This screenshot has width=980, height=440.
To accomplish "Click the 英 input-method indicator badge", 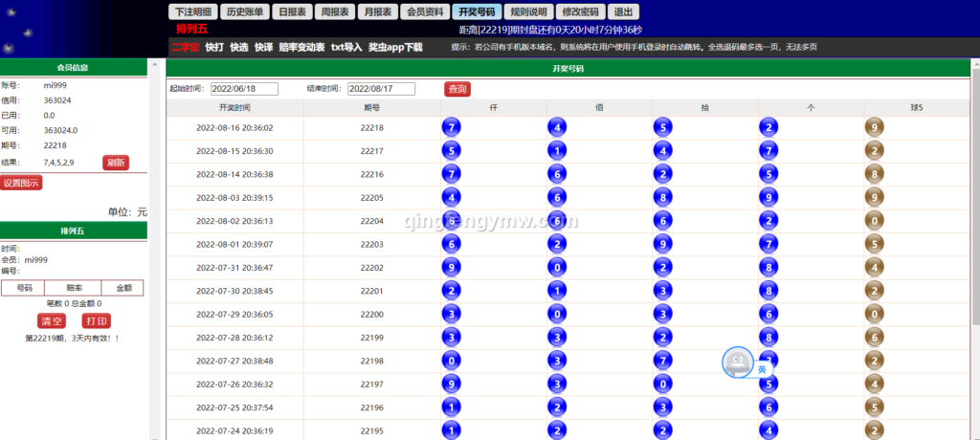I will point(763,369).
